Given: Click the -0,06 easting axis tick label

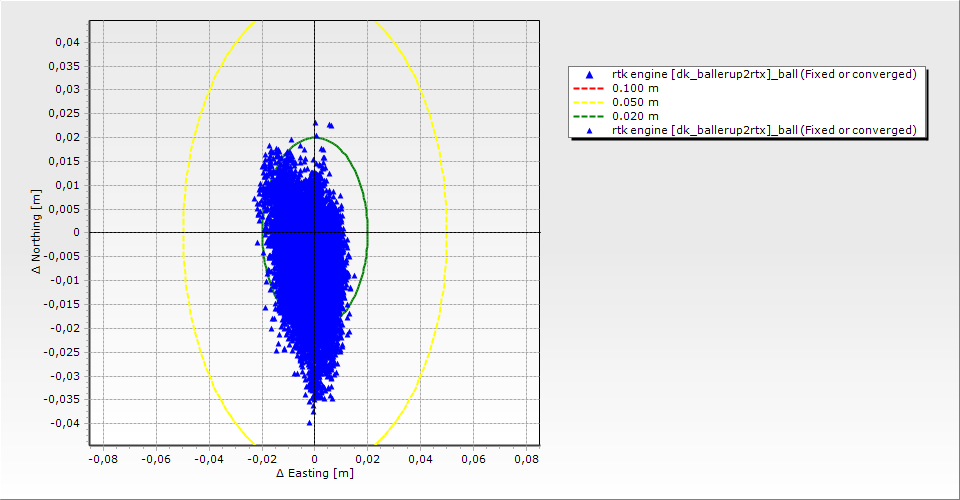Looking at the screenshot, I should [156, 459].
